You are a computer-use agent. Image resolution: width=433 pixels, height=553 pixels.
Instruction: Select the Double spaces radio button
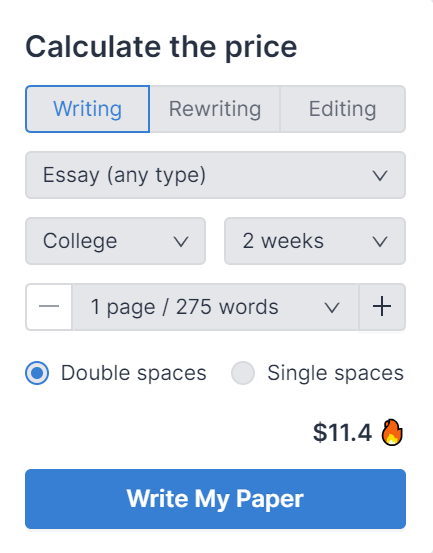click(x=37, y=373)
